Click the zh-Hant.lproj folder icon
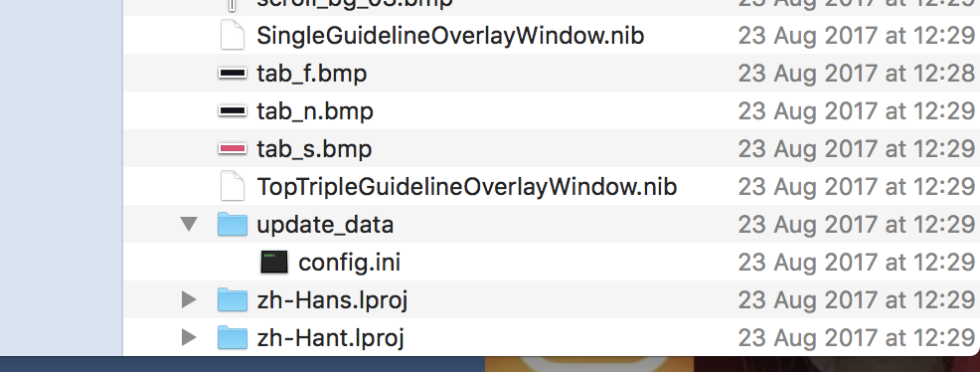This screenshot has height=372, width=980. [233, 337]
